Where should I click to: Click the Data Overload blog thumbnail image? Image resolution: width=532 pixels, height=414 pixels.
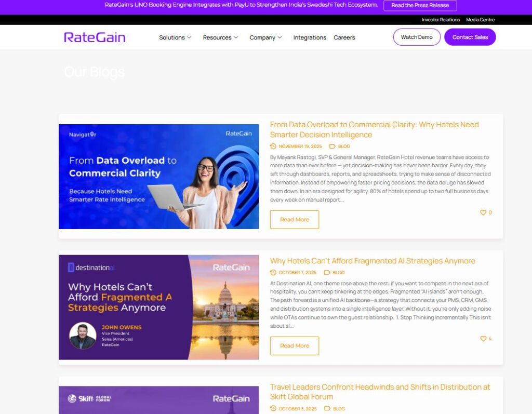click(159, 177)
